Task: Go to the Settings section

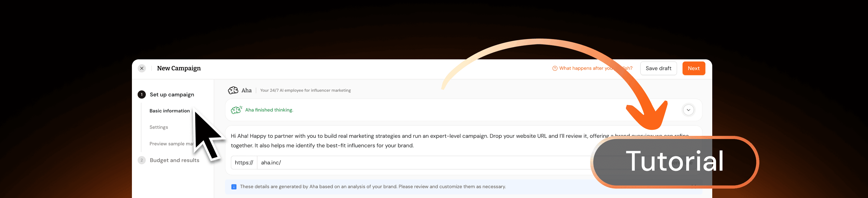Action: point(159,127)
